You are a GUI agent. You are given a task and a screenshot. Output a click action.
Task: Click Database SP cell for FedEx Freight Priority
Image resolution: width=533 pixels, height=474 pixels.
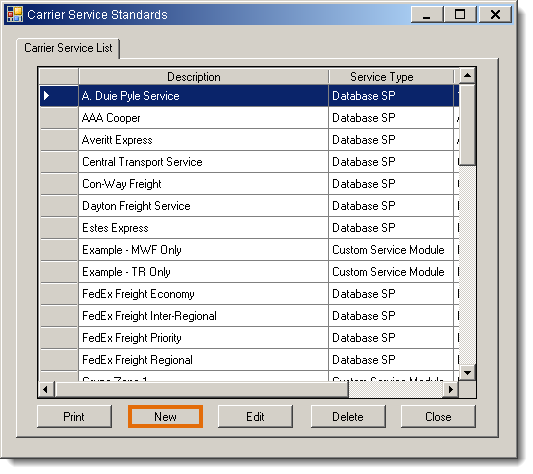tap(391, 338)
